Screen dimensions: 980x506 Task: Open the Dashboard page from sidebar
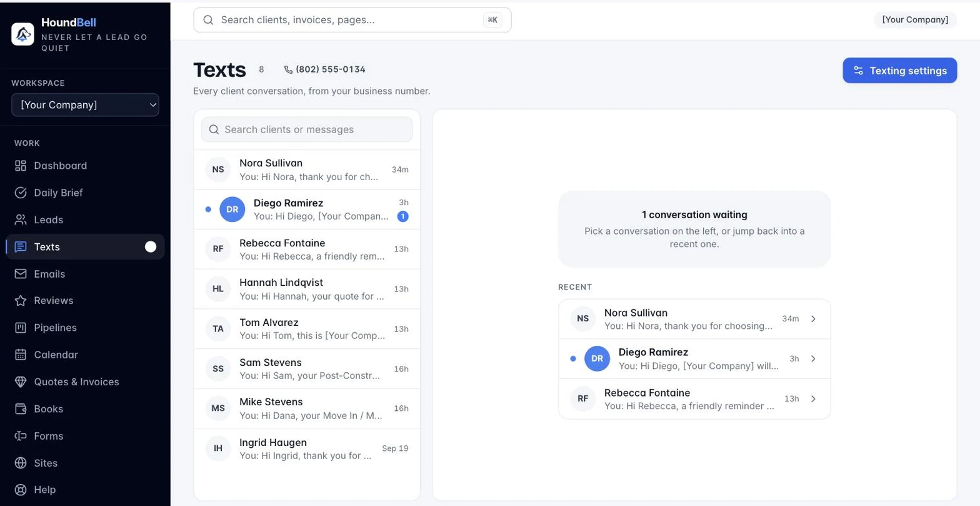point(85,166)
